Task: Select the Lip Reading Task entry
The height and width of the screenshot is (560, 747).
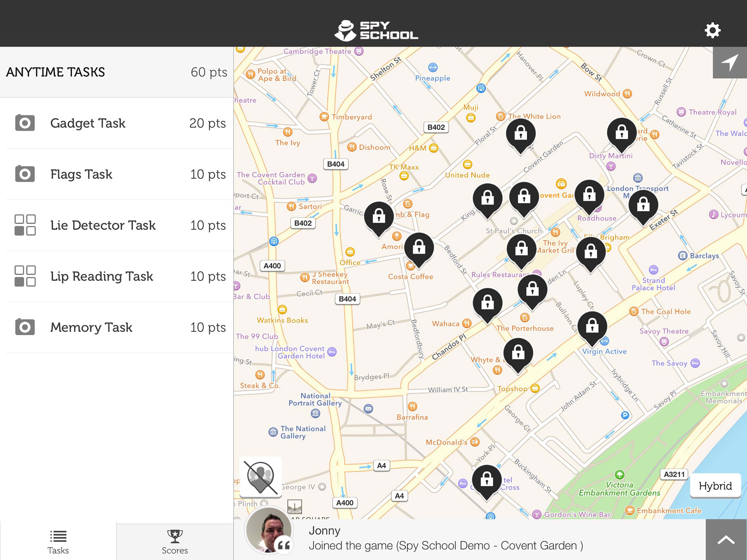Action: click(x=116, y=276)
